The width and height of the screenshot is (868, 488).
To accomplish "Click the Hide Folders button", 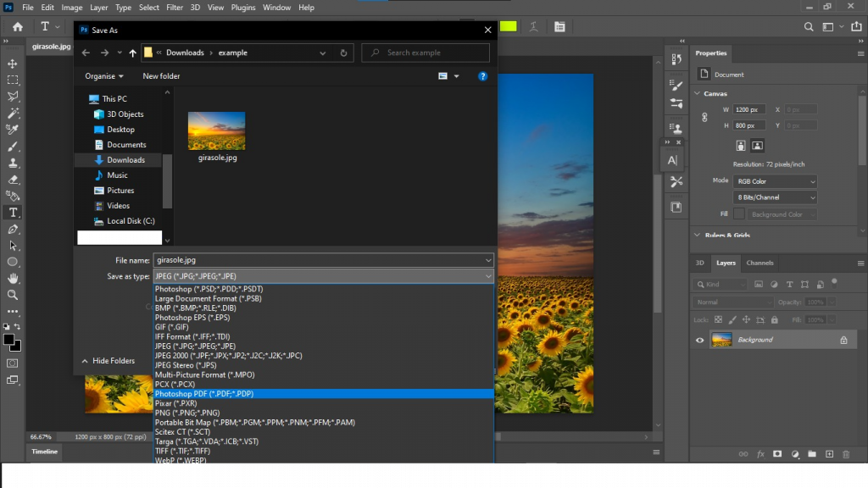I will click(x=113, y=360).
